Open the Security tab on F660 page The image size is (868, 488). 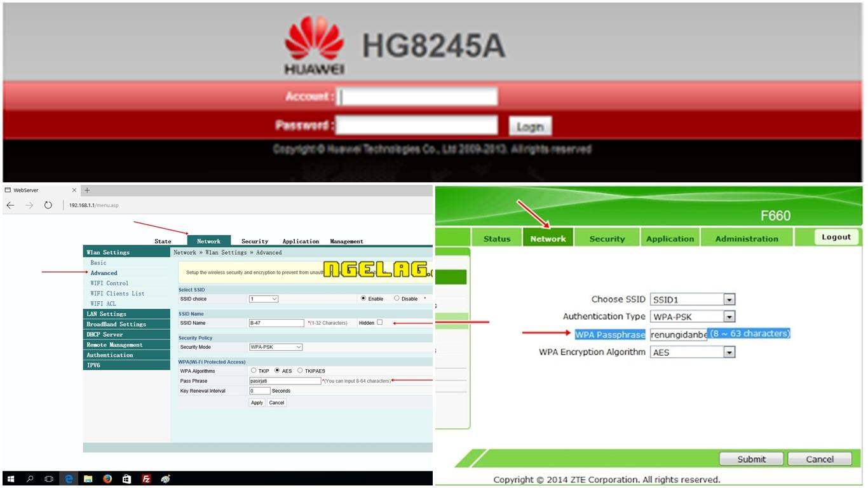607,238
